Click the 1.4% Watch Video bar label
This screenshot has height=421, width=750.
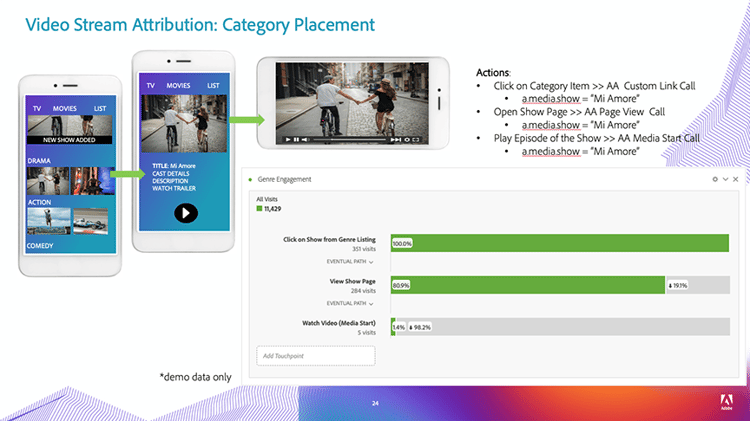point(398,327)
